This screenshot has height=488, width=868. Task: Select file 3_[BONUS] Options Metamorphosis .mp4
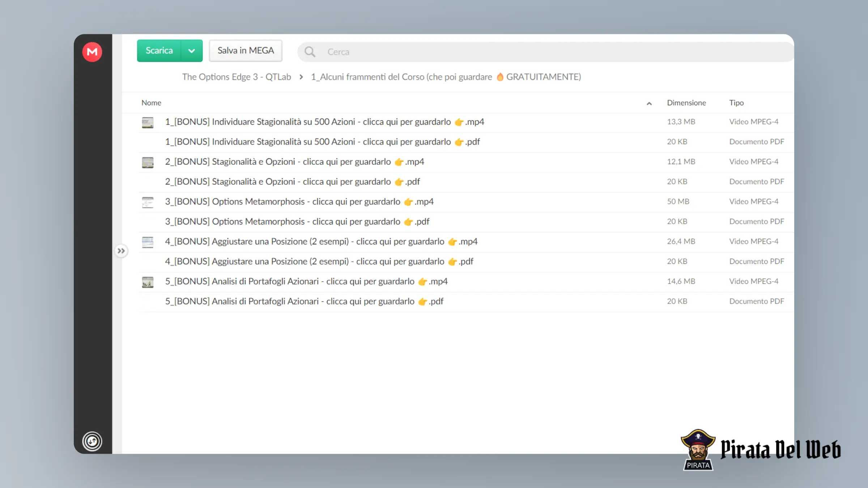tap(299, 201)
